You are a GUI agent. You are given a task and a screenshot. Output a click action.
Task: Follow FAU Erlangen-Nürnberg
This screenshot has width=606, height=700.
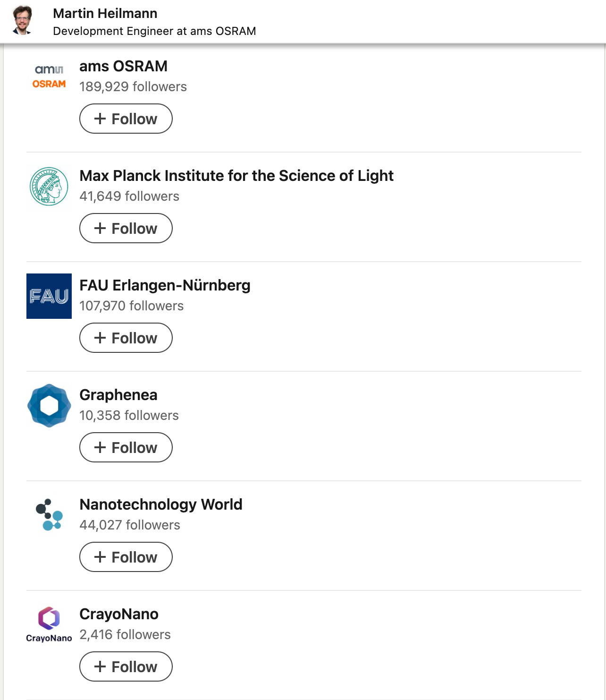coord(126,338)
